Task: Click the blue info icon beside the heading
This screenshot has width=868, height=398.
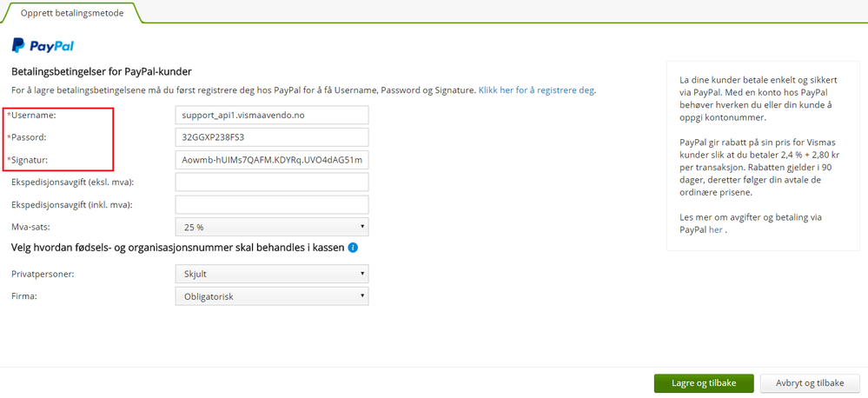Action: point(353,248)
